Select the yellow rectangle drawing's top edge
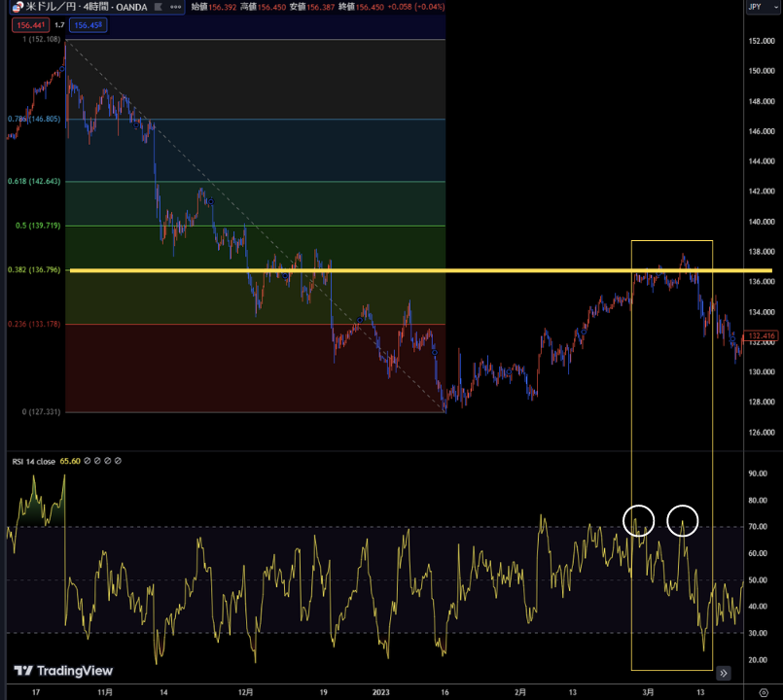Viewport: 783px width, 700px height. click(x=671, y=240)
